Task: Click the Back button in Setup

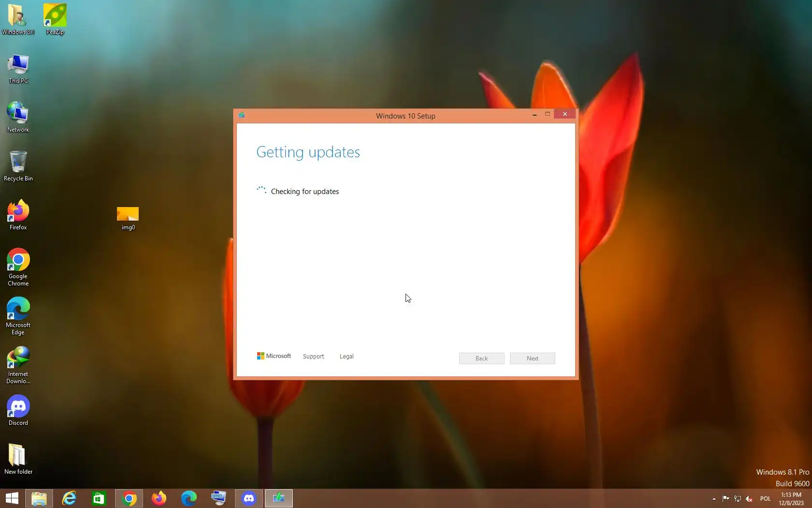Action: coord(482,359)
